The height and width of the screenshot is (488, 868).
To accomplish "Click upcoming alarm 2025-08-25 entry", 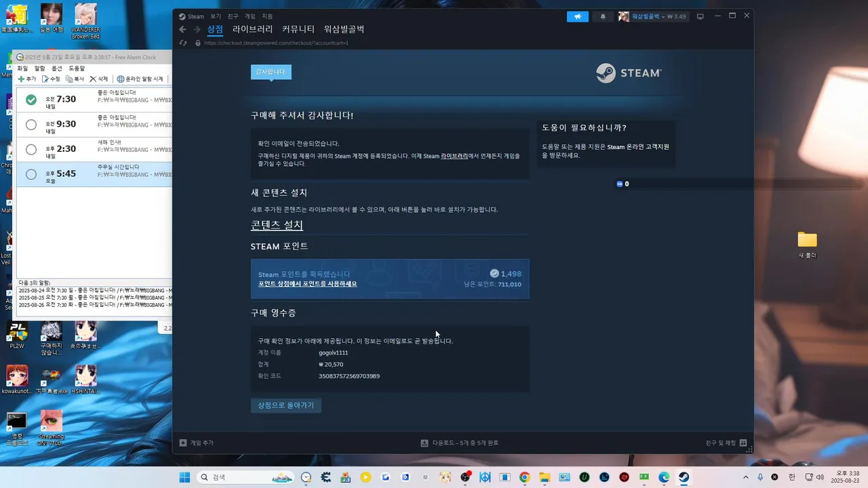I will click(x=94, y=298).
